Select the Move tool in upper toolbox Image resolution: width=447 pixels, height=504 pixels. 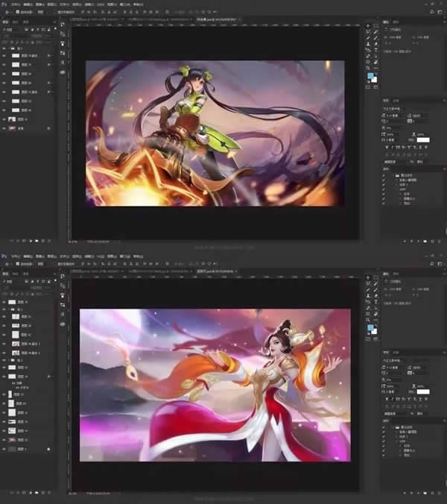[x=367, y=27]
